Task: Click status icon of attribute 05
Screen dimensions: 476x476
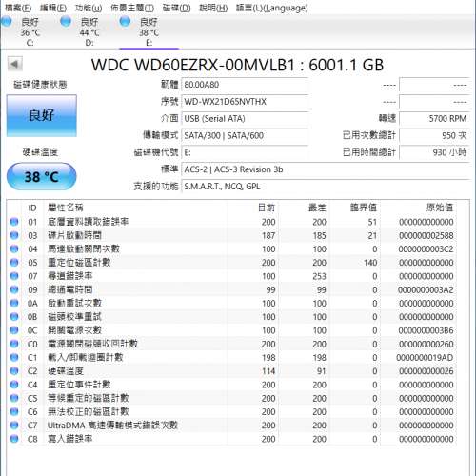Action: (x=14, y=263)
